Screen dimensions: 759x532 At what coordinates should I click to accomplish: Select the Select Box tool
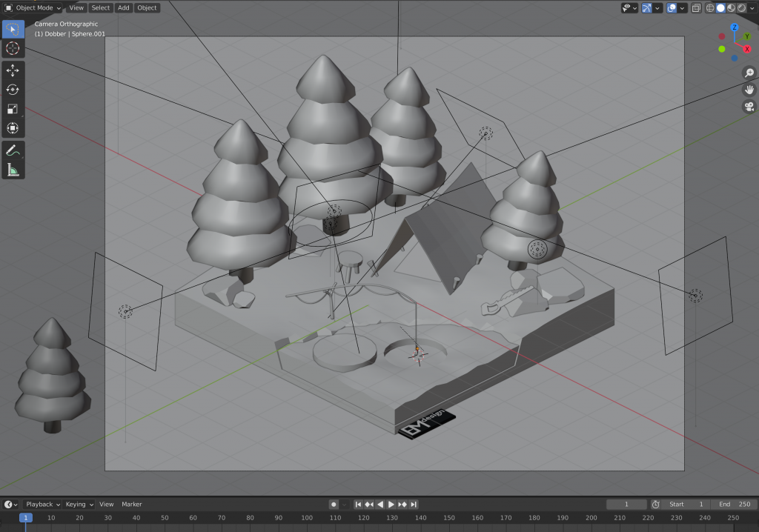tap(13, 29)
